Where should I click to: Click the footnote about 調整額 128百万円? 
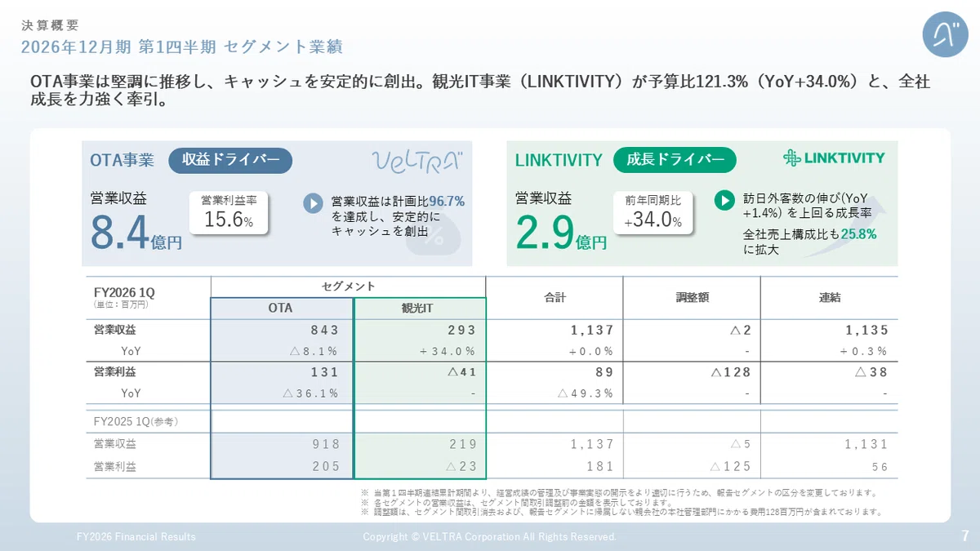click(622, 513)
